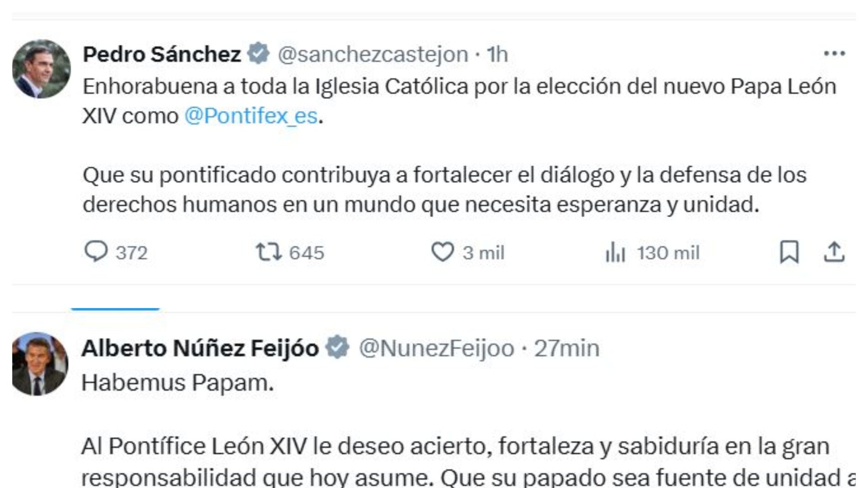Bookmark Pedro Sánchez's tweet
The height and width of the screenshot is (488, 868).
789,252
